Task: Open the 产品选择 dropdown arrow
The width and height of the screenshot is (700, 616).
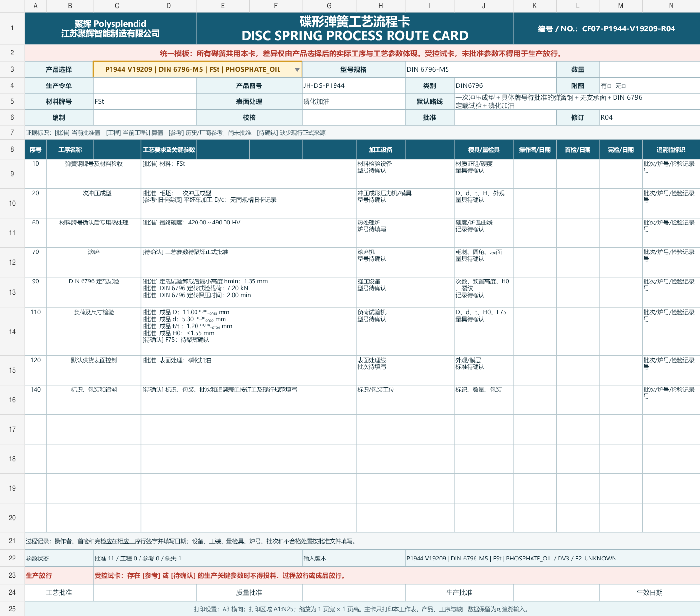Action: tap(297, 70)
